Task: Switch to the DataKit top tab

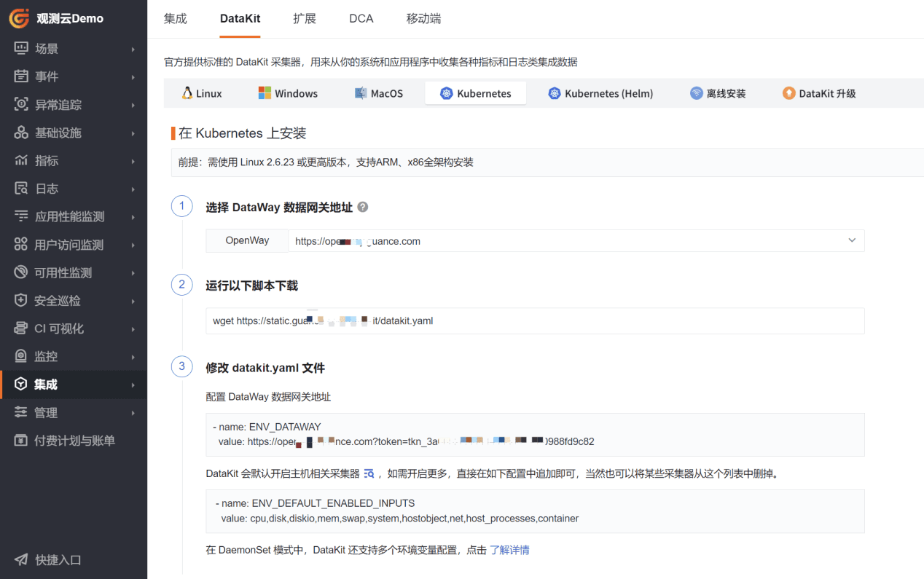Action: [x=240, y=19]
